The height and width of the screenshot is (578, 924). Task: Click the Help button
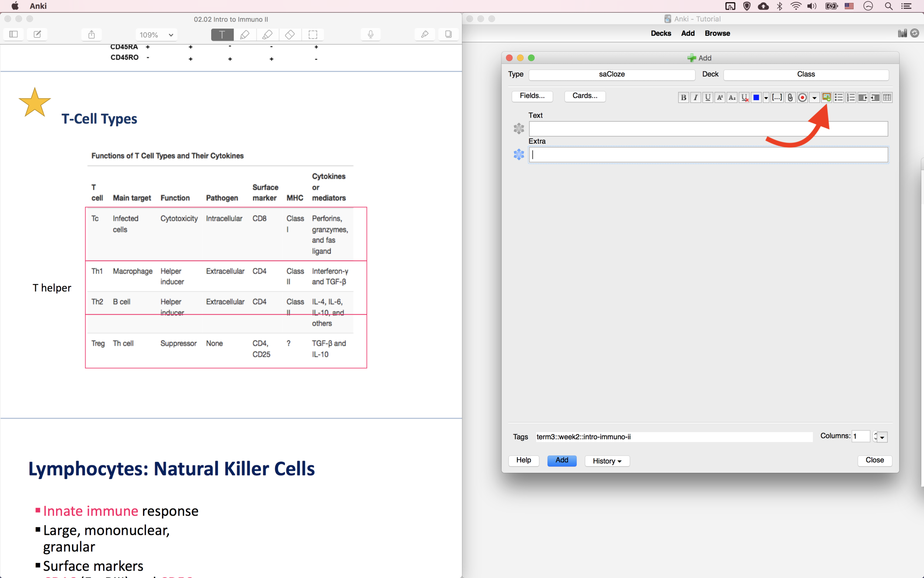click(523, 460)
